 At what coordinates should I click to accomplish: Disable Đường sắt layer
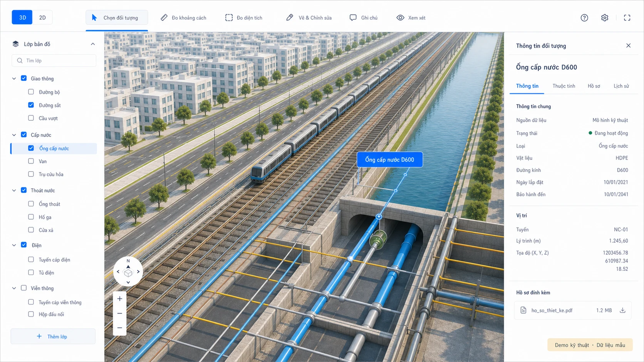pos(31,105)
